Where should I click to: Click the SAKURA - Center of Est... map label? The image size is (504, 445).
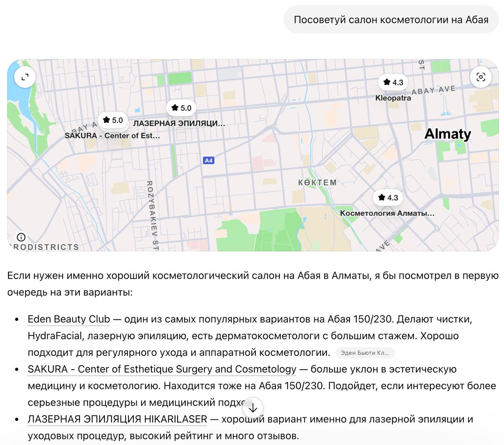click(x=112, y=136)
